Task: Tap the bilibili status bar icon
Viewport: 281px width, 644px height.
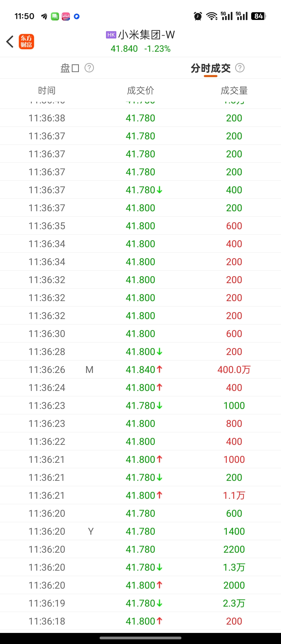Action: coord(66,16)
